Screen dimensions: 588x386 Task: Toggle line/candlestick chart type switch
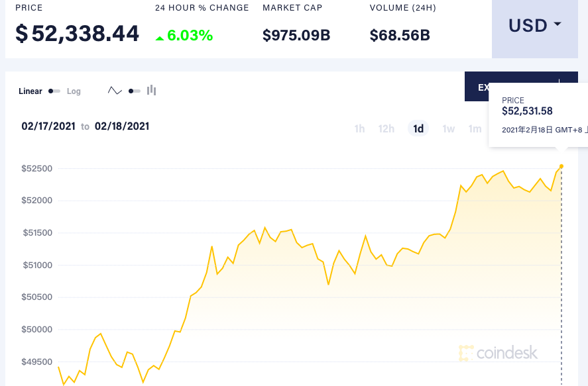(134, 91)
